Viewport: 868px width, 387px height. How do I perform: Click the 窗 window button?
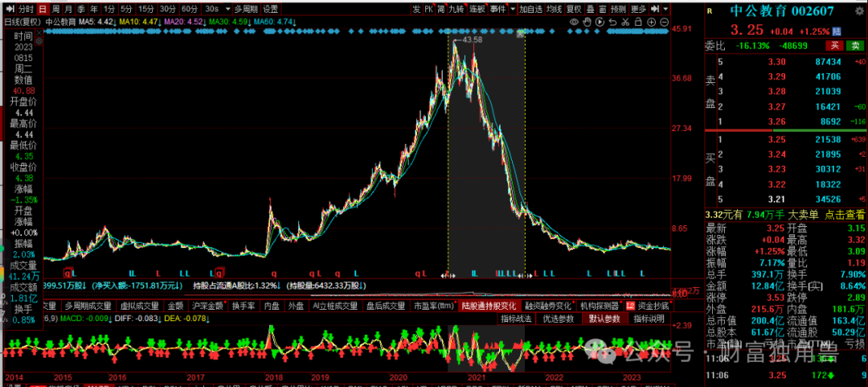tap(602, 9)
